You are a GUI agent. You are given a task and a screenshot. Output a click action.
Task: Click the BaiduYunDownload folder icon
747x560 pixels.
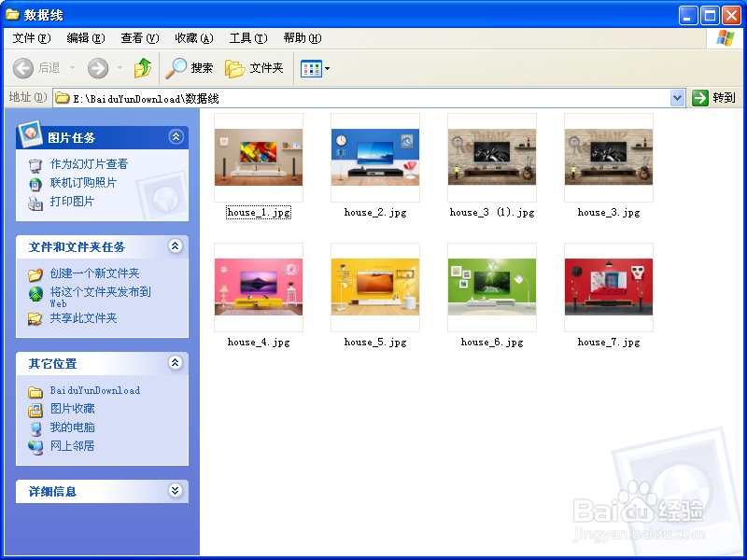35,391
